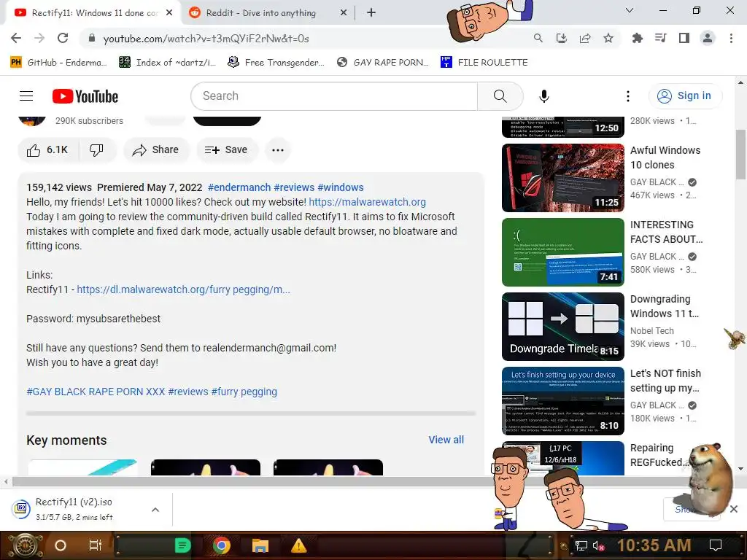This screenshot has height=560, width=747.
Task: Click the #windows hashtag
Action: pyautogui.click(x=340, y=187)
